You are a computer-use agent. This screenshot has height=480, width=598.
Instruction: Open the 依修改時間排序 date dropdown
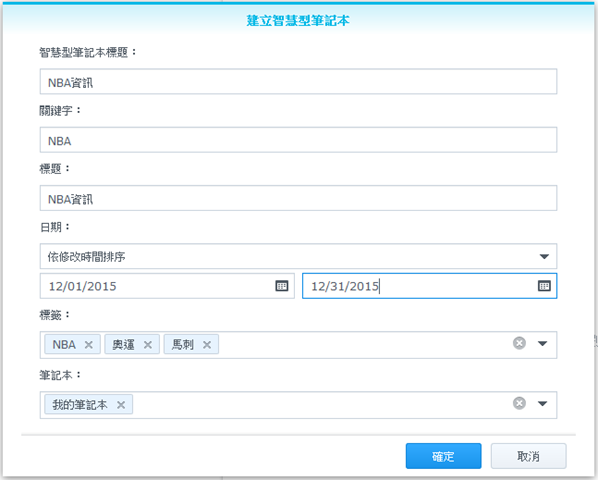tap(298, 256)
